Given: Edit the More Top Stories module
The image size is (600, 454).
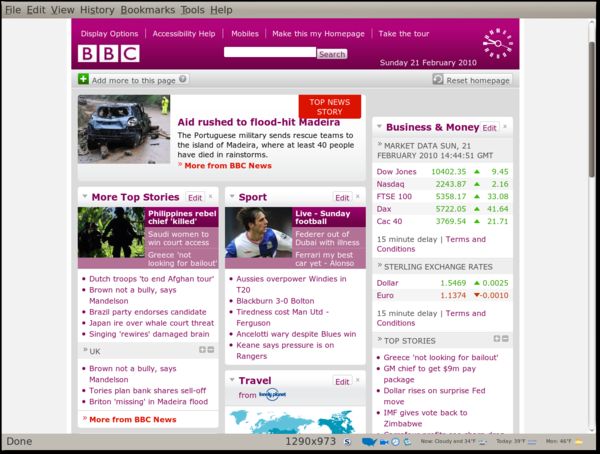Looking at the screenshot, I should coord(195,198).
